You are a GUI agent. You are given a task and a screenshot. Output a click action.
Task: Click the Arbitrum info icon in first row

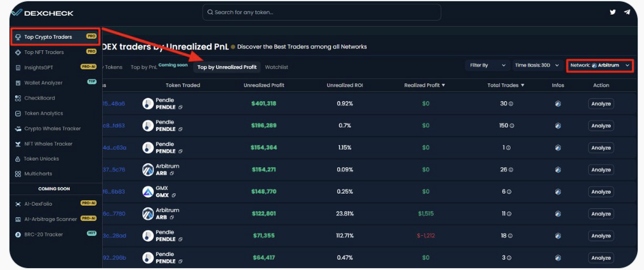point(558,104)
